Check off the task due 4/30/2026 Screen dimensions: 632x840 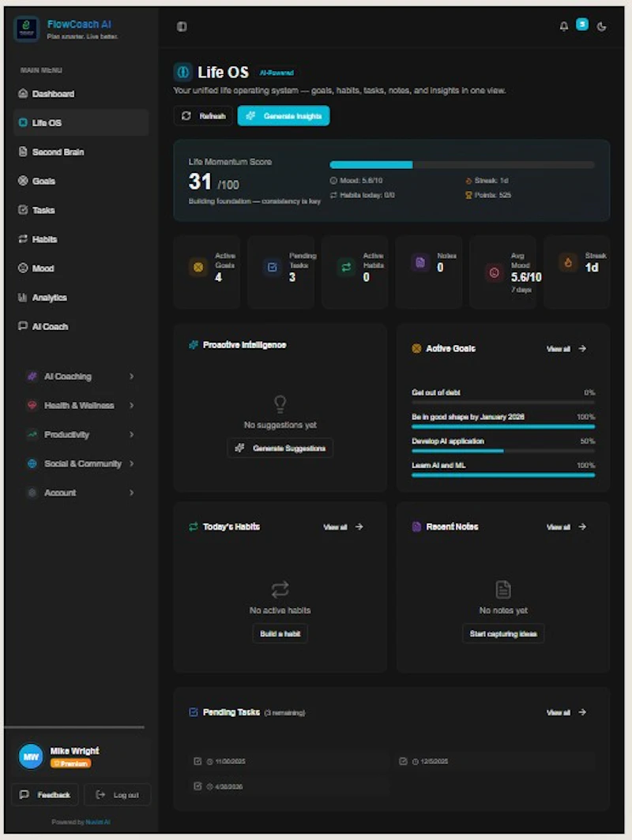click(197, 786)
